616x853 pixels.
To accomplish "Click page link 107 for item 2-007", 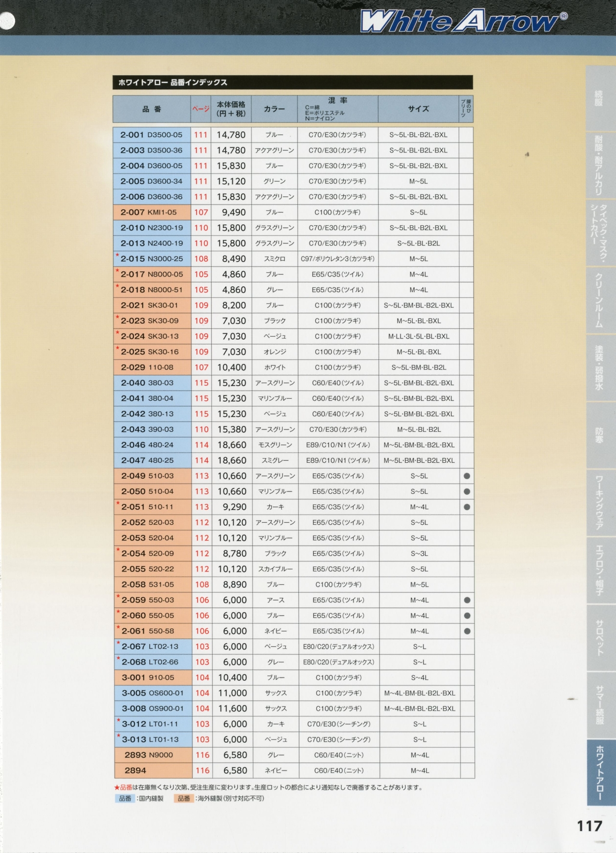I will (201, 212).
